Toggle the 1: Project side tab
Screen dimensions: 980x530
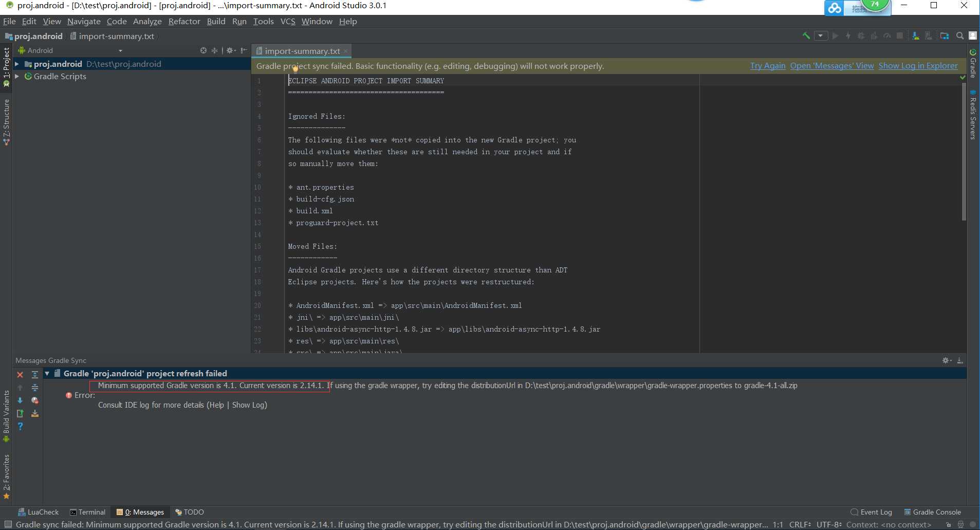(x=6, y=67)
